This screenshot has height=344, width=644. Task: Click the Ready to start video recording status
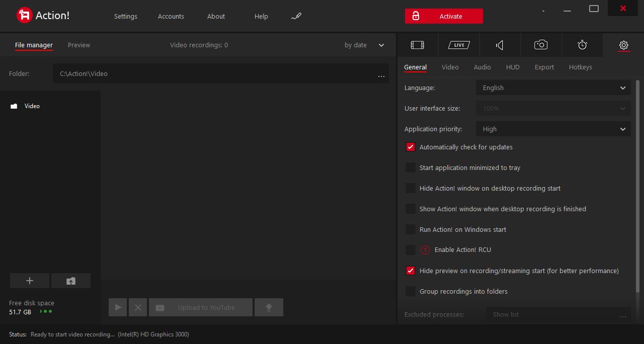click(x=72, y=334)
